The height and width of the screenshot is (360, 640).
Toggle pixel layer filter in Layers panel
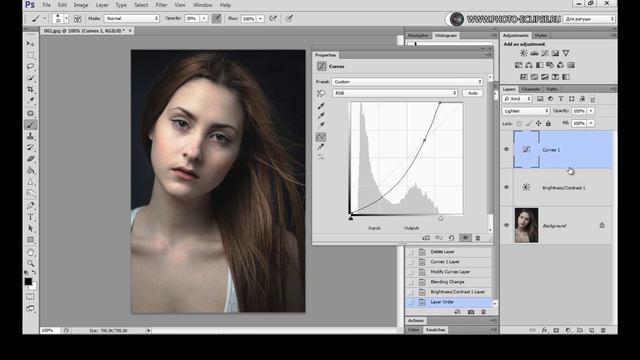pyautogui.click(x=540, y=99)
